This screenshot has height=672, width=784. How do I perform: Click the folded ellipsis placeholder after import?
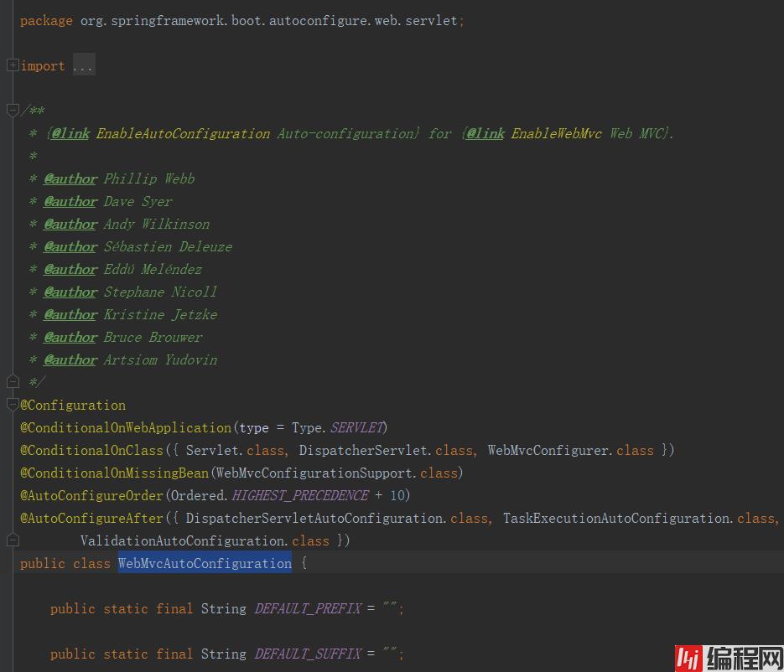pyautogui.click(x=83, y=66)
